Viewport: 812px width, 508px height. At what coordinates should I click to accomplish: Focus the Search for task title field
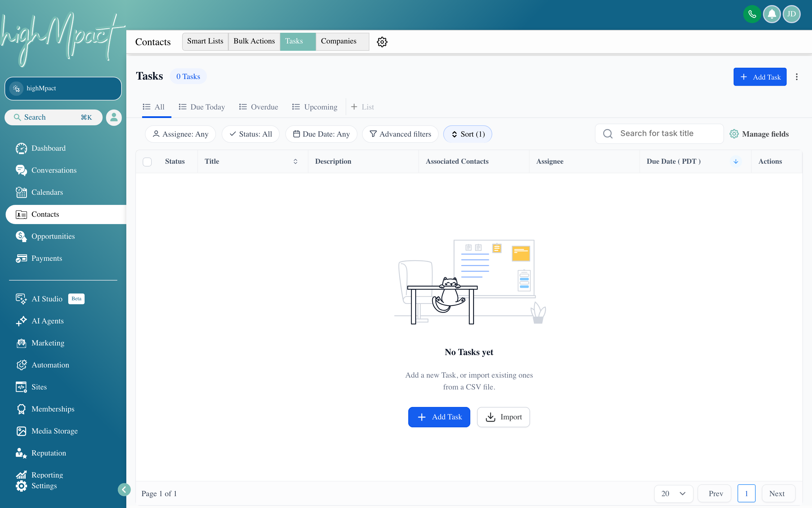coord(659,134)
